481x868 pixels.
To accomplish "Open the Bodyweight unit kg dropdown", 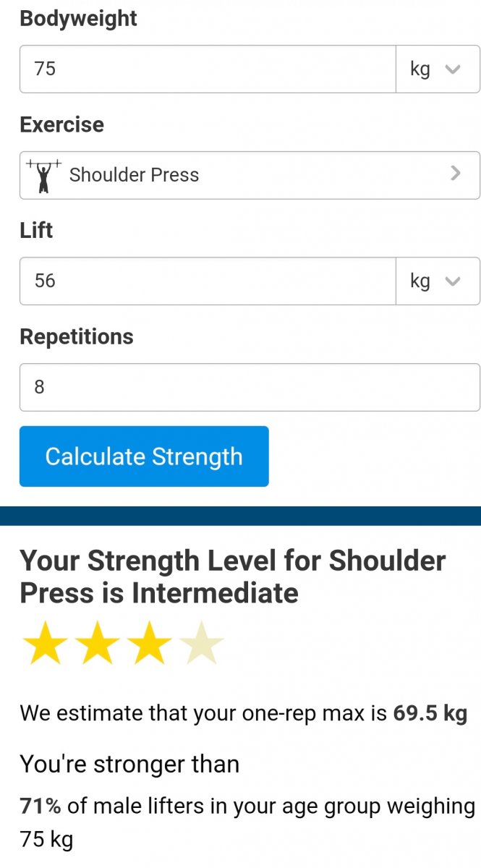I will pos(437,69).
